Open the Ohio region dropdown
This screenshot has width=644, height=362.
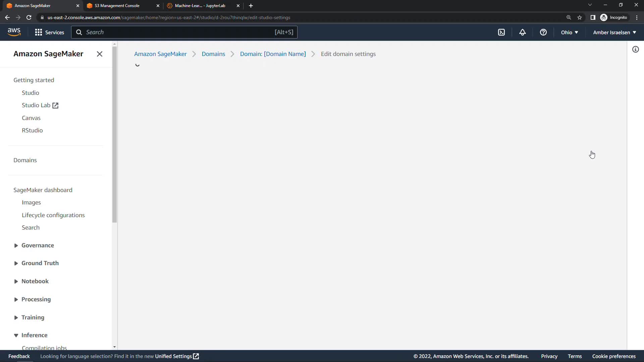click(x=569, y=33)
